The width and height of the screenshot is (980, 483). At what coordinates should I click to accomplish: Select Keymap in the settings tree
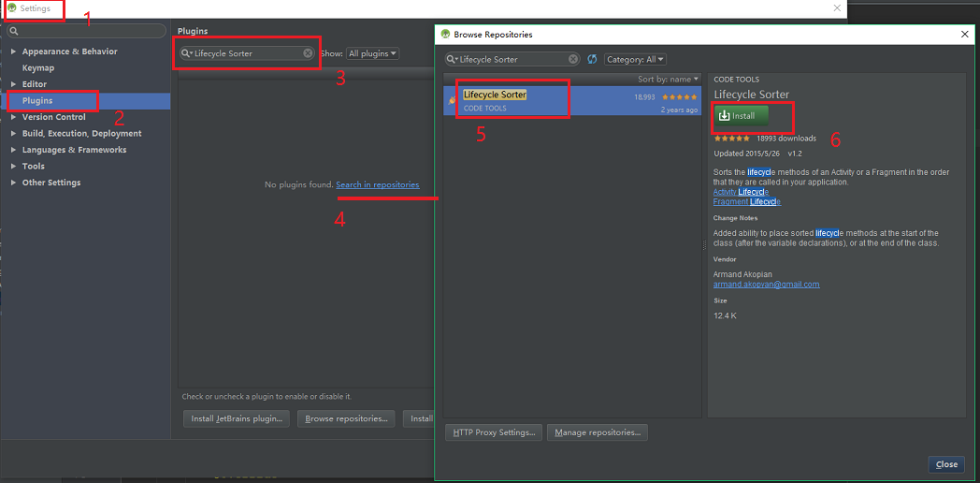pos(38,67)
